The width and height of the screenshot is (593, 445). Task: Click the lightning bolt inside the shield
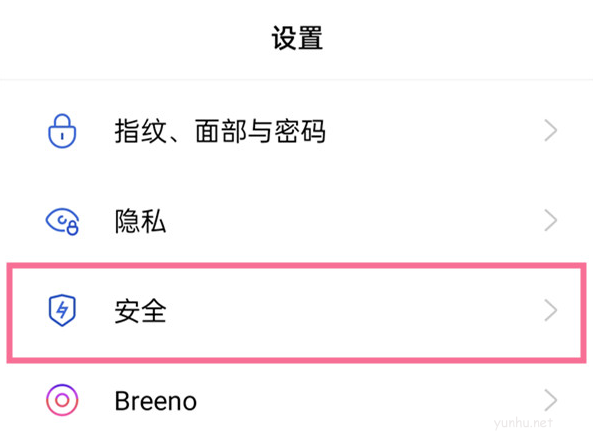click(62, 310)
